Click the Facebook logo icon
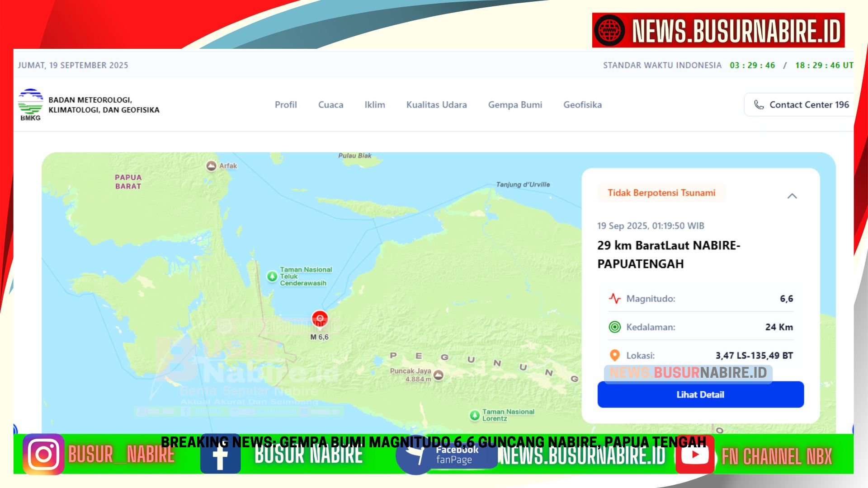This screenshot has width=868, height=488. (220, 455)
